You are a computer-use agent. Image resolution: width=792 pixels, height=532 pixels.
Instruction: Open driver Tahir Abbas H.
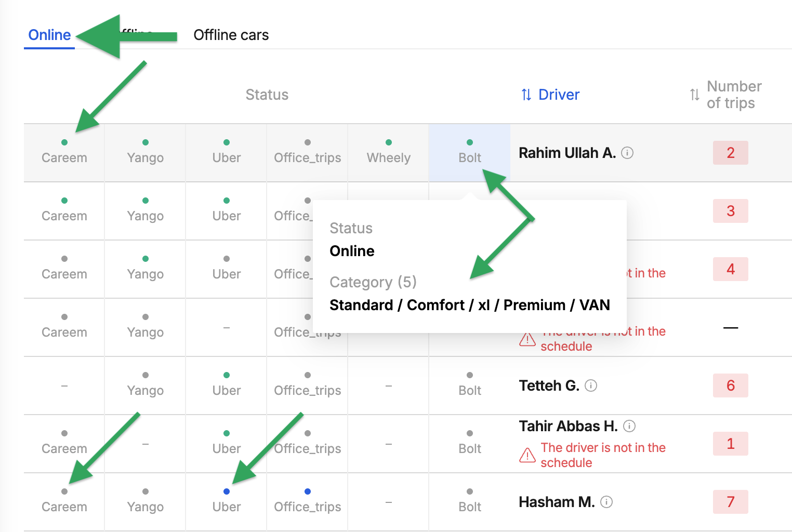pyautogui.click(x=569, y=426)
